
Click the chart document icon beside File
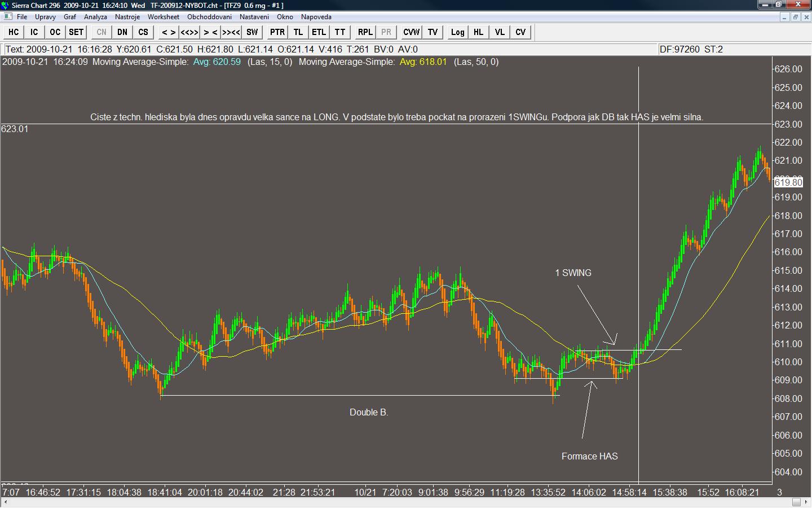7,17
